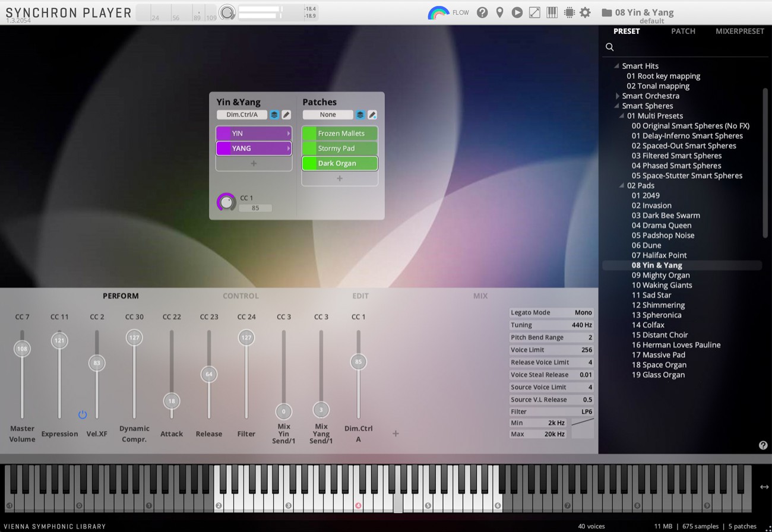
Task: Activate the Dark Organ patch
Action: [x=340, y=163]
